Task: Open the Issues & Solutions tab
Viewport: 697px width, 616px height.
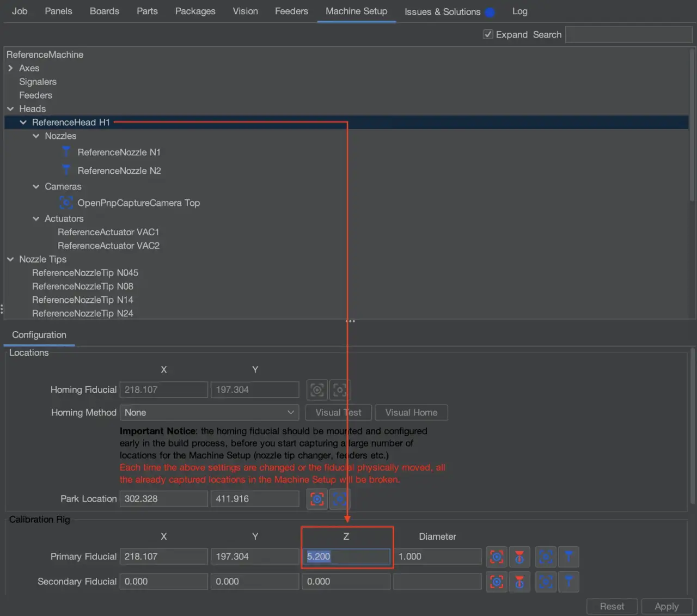Action: pos(442,12)
